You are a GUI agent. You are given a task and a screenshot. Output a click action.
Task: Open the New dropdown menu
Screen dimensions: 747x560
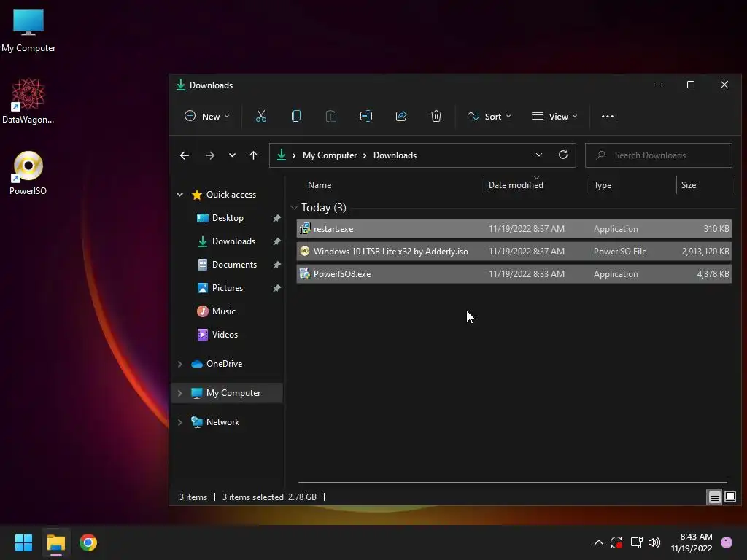coord(206,116)
